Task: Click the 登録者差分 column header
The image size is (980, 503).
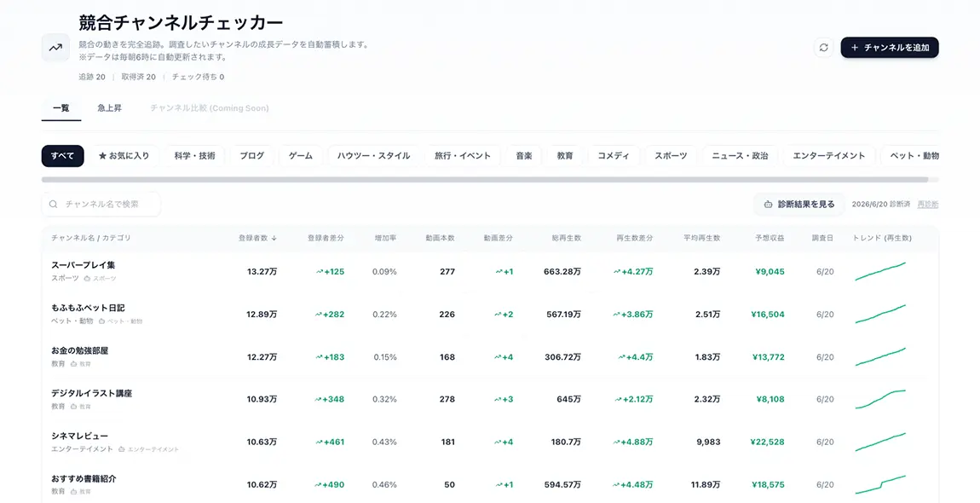Action: [x=326, y=238]
